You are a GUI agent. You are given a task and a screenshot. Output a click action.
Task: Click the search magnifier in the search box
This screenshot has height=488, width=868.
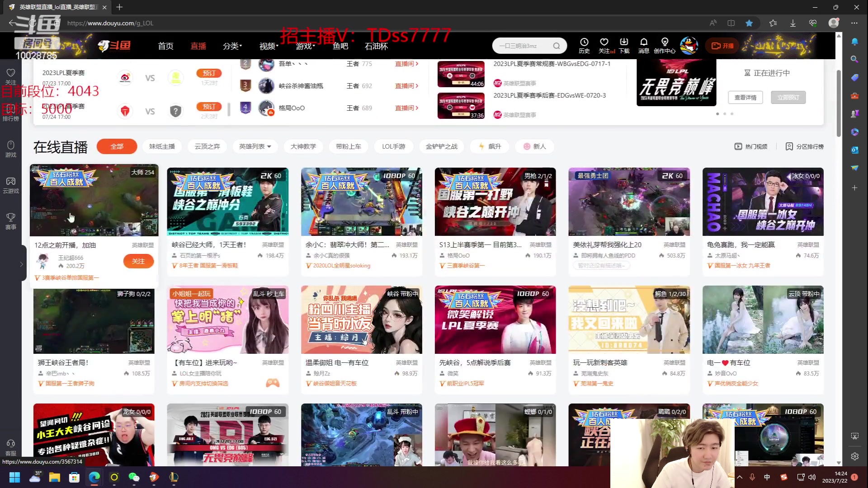[557, 46]
